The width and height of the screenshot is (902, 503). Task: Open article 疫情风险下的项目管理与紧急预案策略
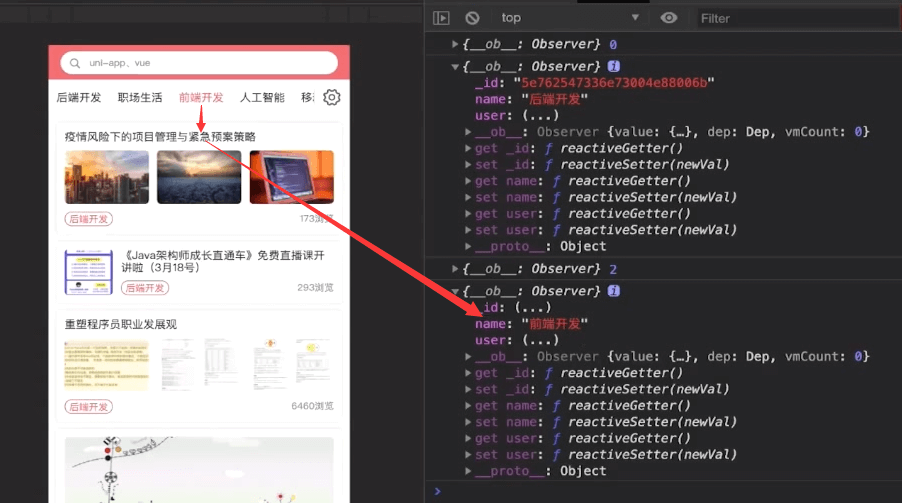pyautogui.click(x=160, y=137)
